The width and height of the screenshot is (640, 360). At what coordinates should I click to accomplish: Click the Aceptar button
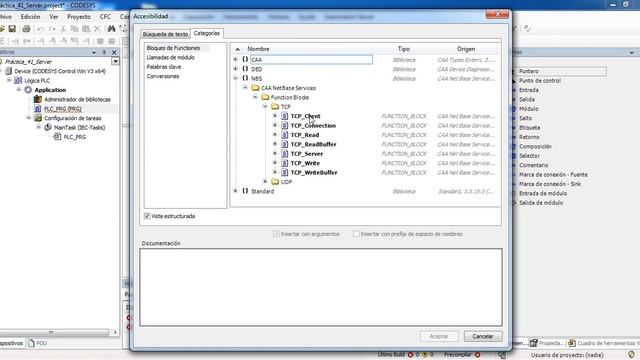click(x=439, y=336)
